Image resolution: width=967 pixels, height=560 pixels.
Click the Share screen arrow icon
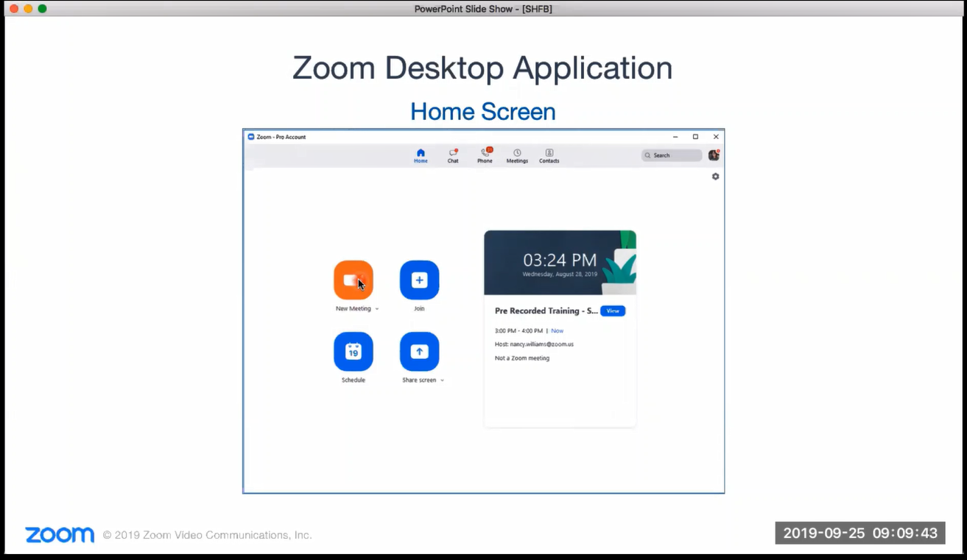click(419, 352)
